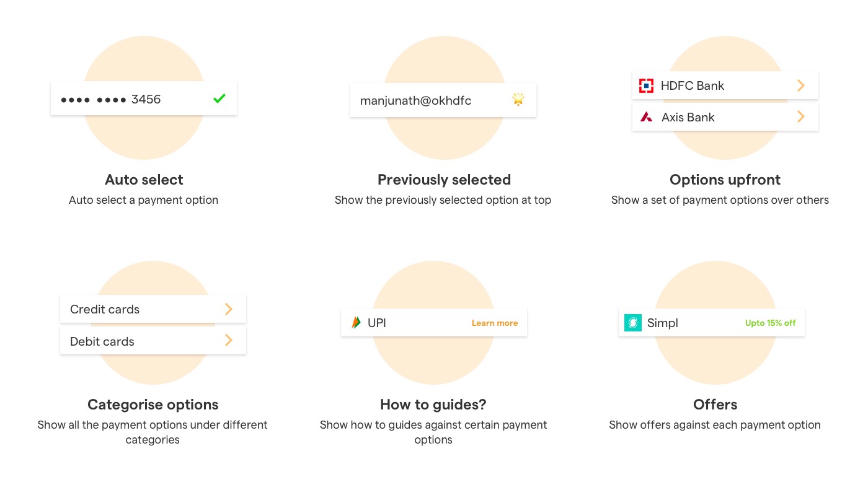Open the Learn more link for UPI
The image size is (868, 490).
click(x=495, y=323)
